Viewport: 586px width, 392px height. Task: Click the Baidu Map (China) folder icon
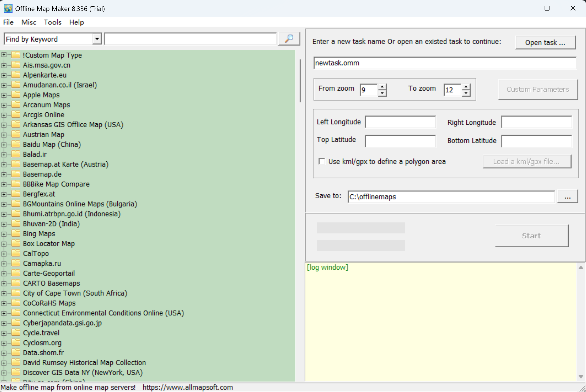[x=16, y=144]
